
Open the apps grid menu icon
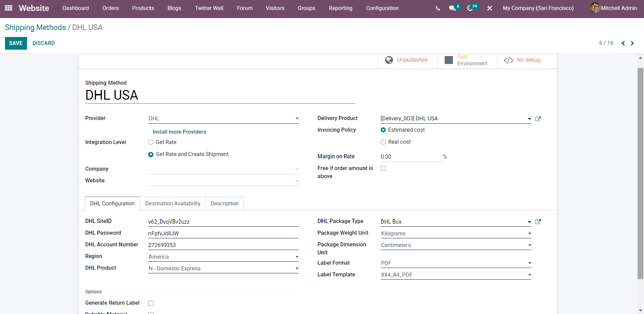[x=9, y=8]
